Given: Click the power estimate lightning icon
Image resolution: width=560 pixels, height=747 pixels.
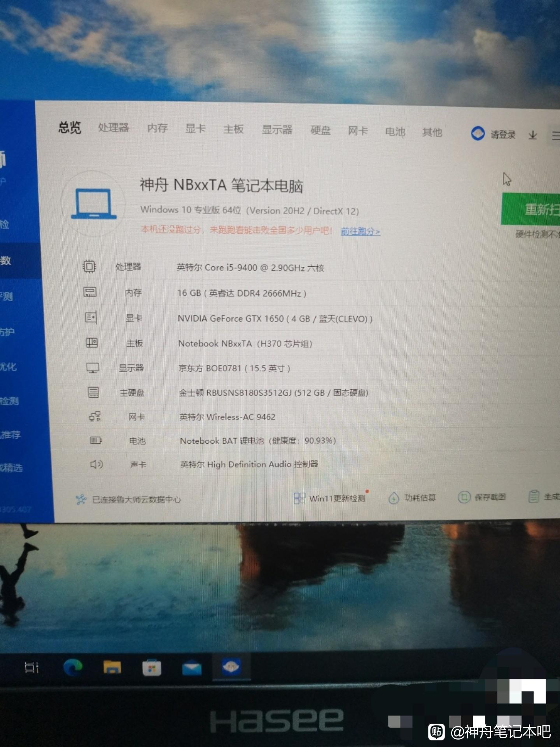Looking at the screenshot, I should [x=394, y=498].
